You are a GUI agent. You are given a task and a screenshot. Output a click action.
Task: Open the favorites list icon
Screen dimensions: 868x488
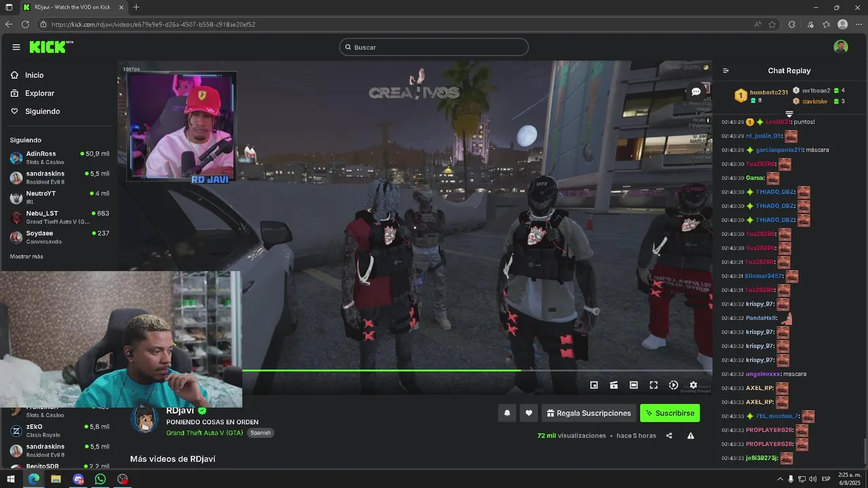[826, 24]
